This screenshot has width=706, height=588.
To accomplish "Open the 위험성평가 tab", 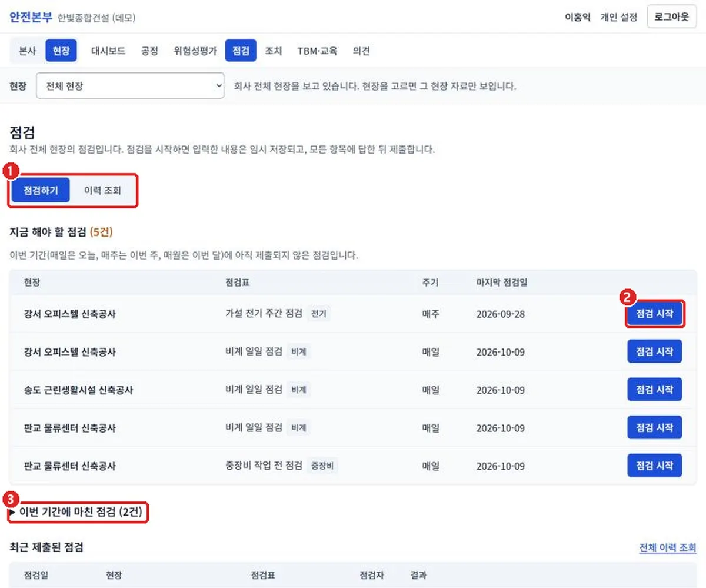I will tap(195, 51).
